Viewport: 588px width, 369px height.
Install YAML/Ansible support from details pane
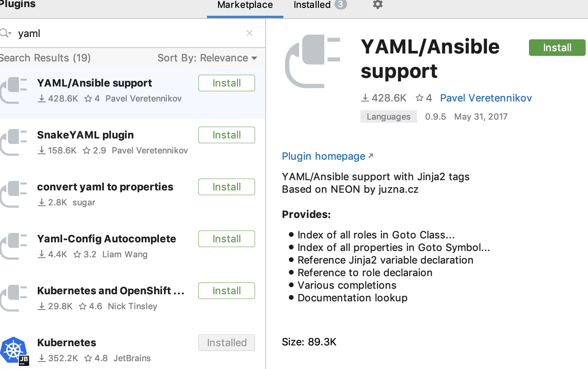click(x=557, y=47)
